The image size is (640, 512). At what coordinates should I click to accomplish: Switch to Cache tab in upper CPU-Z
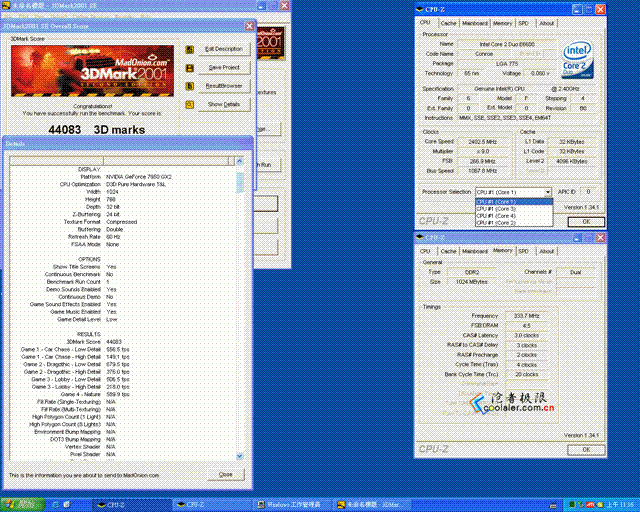449,23
